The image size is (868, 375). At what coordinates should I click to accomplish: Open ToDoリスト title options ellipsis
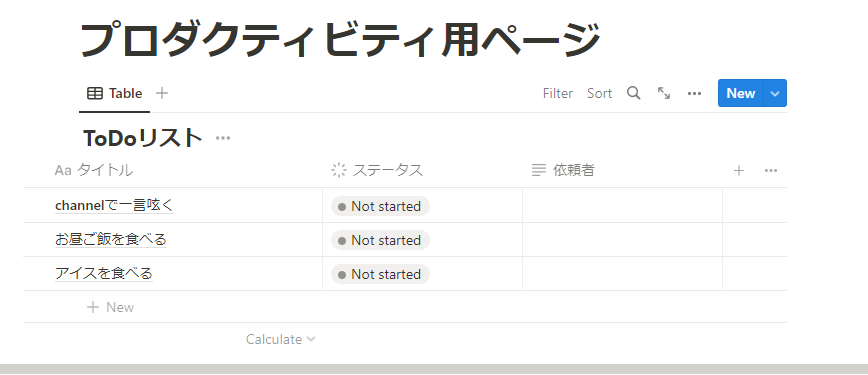click(223, 138)
